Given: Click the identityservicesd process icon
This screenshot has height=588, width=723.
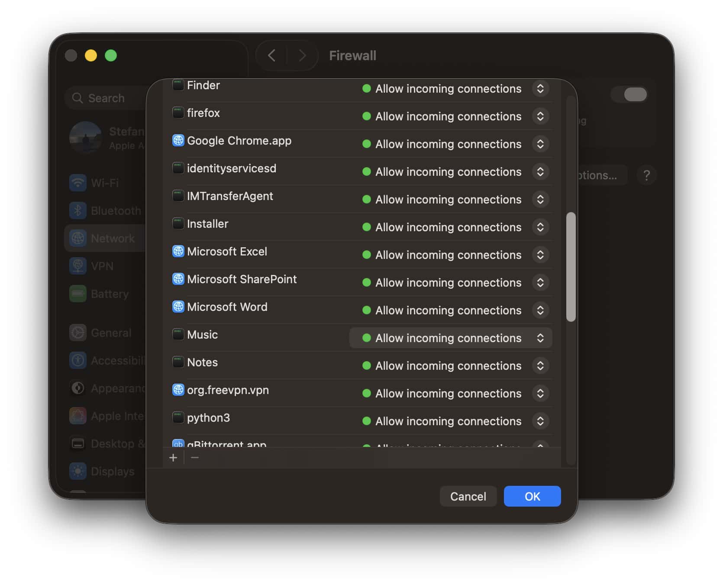Looking at the screenshot, I should click(178, 168).
